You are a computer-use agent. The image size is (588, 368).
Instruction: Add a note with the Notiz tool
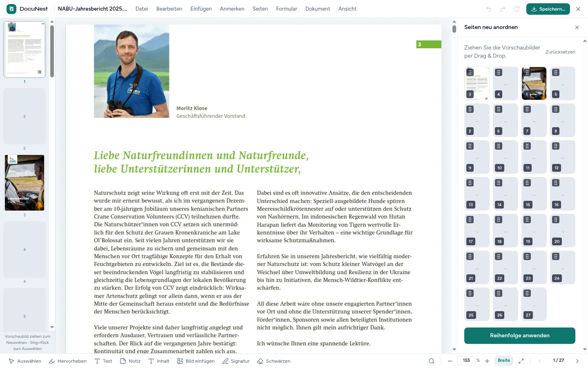coord(130,361)
